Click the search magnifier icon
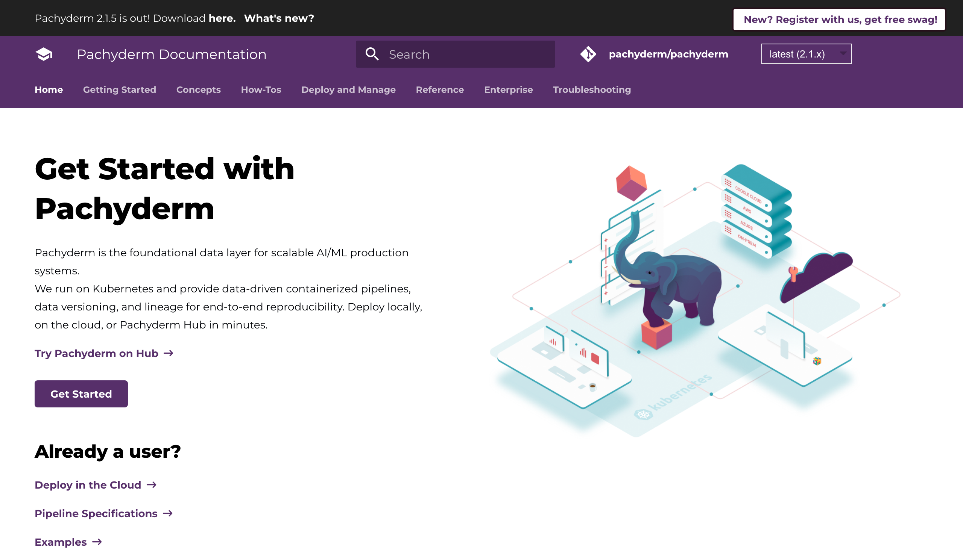Image resolution: width=963 pixels, height=560 pixels. (372, 54)
